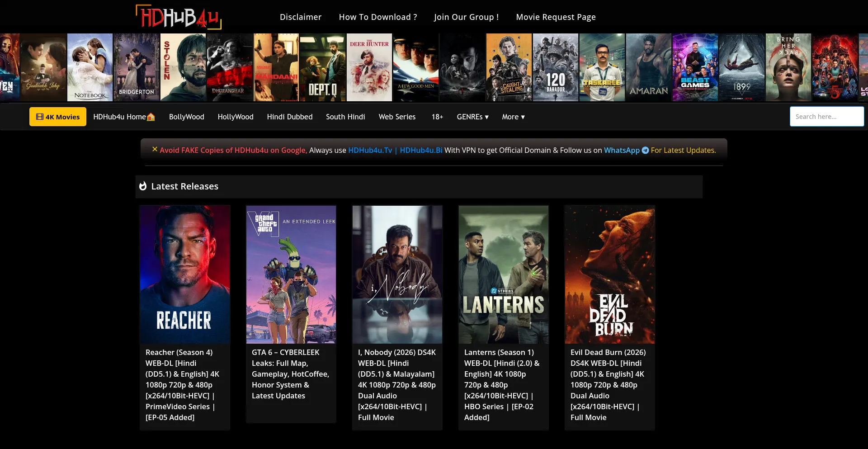Open the Hindi Dubbed category
The width and height of the screenshot is (868, 449).
coord(290,117)
